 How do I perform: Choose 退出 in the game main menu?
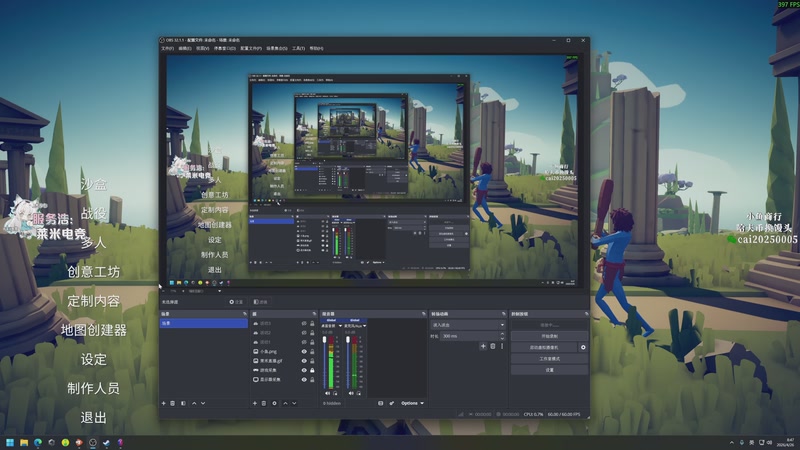(93, 418)
